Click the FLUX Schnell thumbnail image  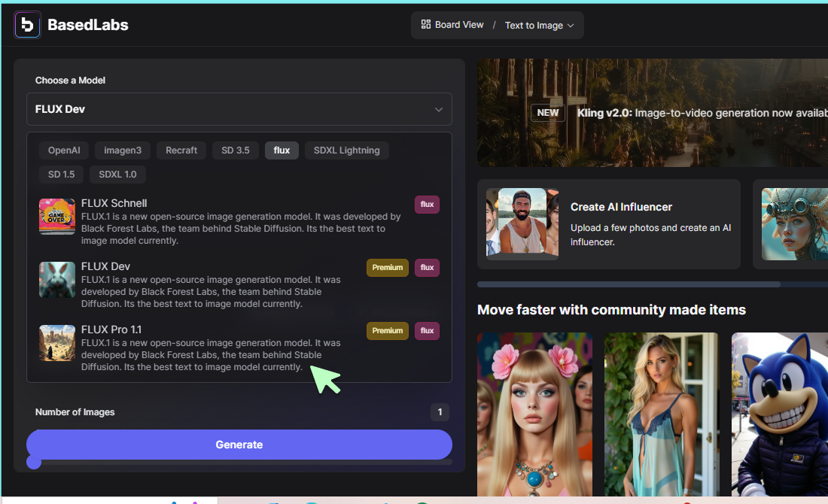click(57, 217)
